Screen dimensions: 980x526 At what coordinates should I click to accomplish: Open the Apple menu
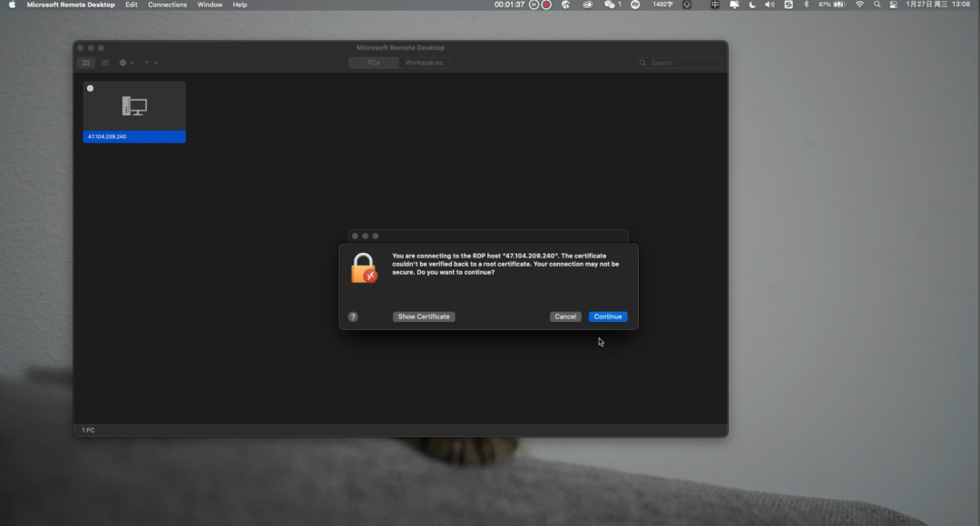pos(12,5)
